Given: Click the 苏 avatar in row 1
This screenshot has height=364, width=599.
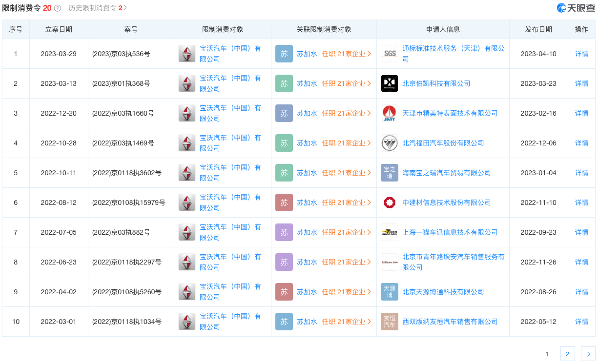Looking at the screenshot, I should pos(284,54).
